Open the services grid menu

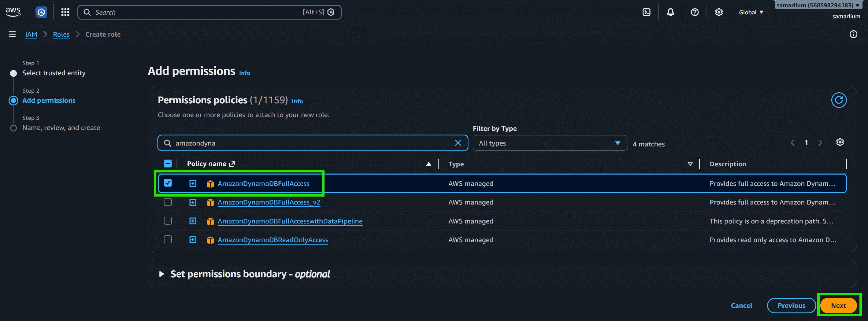[x=65, y=13]
